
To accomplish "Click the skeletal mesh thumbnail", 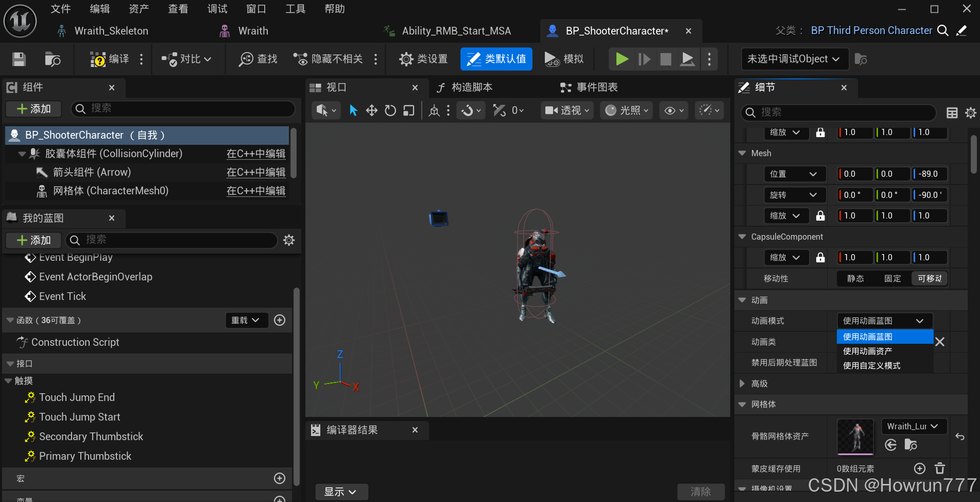I will (855, 437).
